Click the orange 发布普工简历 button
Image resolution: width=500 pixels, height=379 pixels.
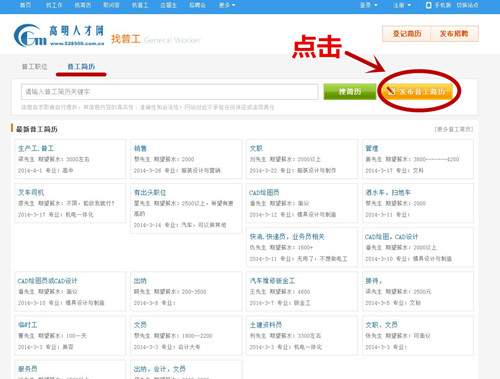[x=417, y=91]
